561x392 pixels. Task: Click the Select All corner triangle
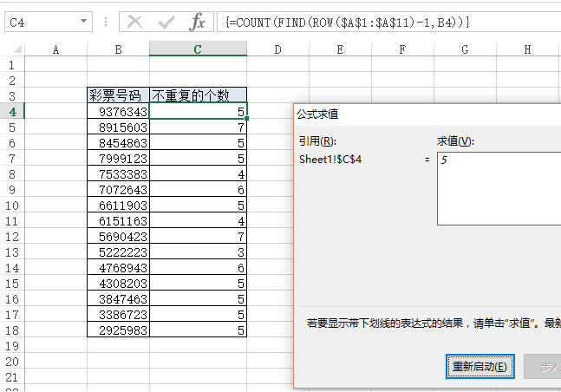17,49
